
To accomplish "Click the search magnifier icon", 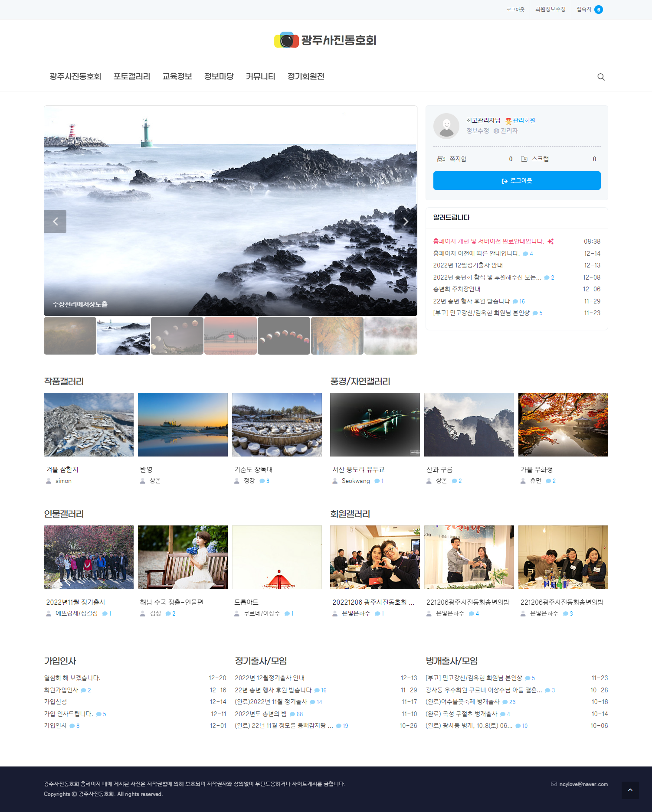I will pos(601,77).
